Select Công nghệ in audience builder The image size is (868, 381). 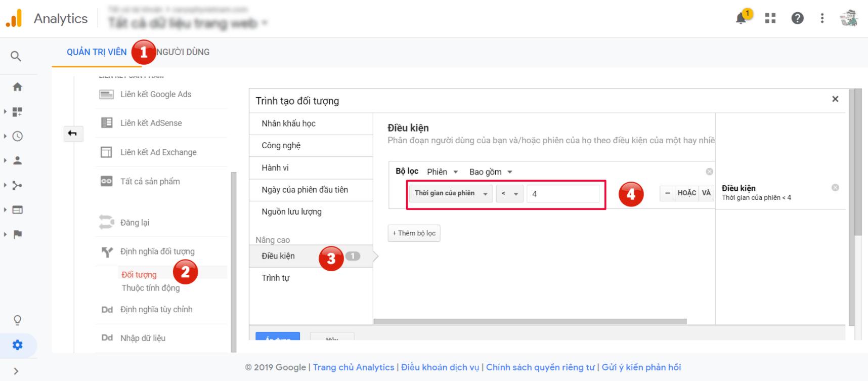click(x=311, y=146)
